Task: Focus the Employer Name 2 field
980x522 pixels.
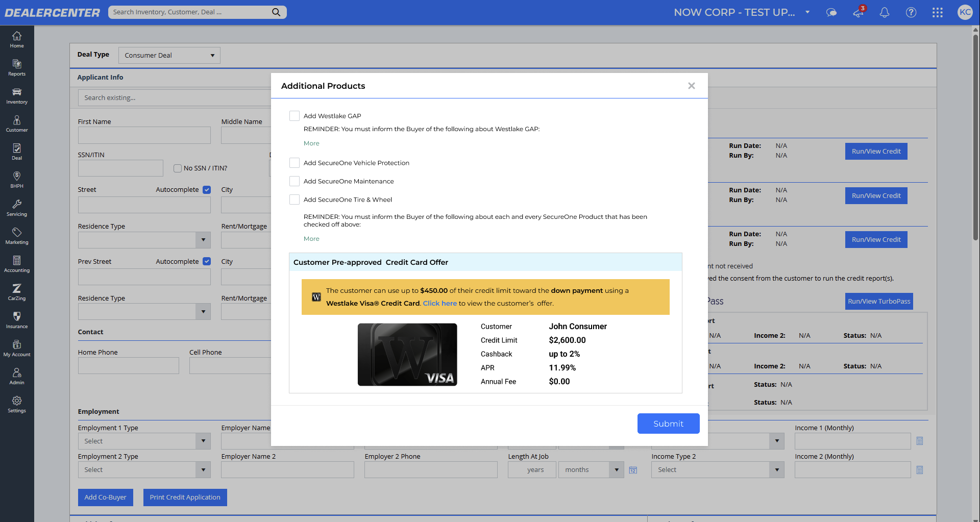Action: pyautogui.click(x=288, y=470)
